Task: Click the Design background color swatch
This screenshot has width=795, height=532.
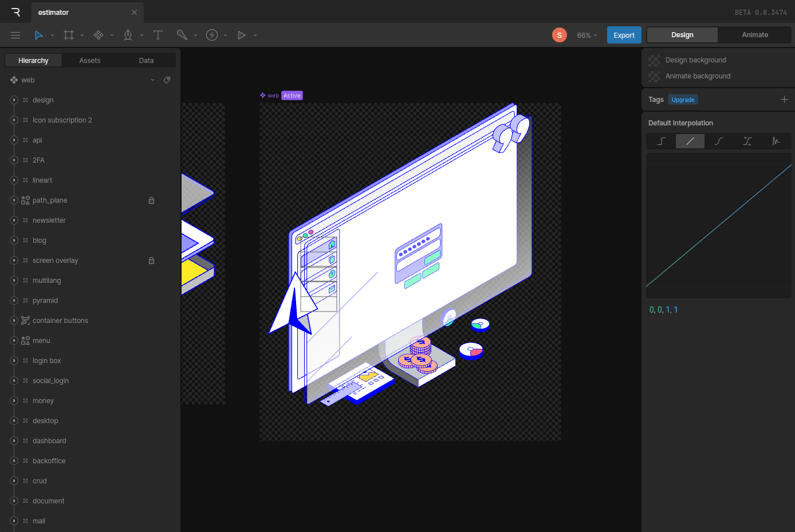Action: point(654,60)
